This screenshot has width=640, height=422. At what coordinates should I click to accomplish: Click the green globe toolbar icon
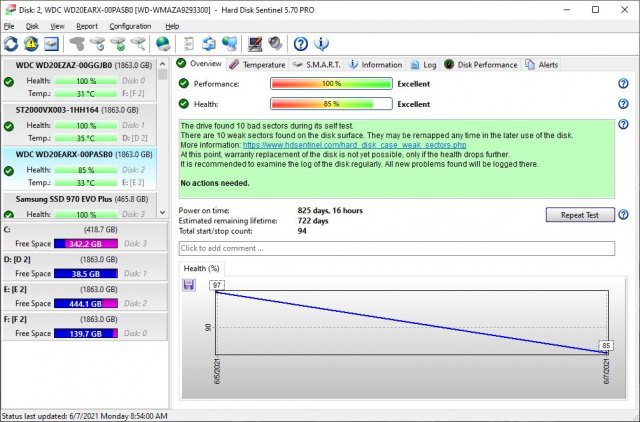(x=163, y=44)
